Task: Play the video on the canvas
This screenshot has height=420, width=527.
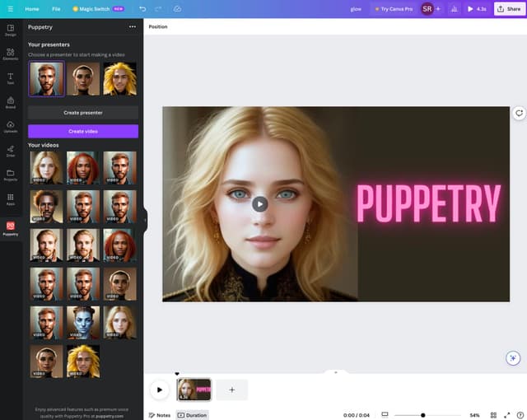Action: point(260,204)
